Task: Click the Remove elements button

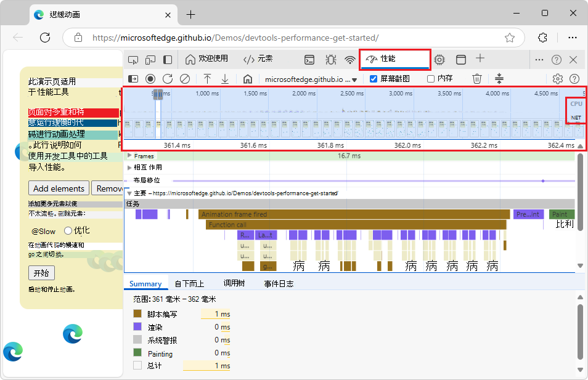Action: point(107,188)
